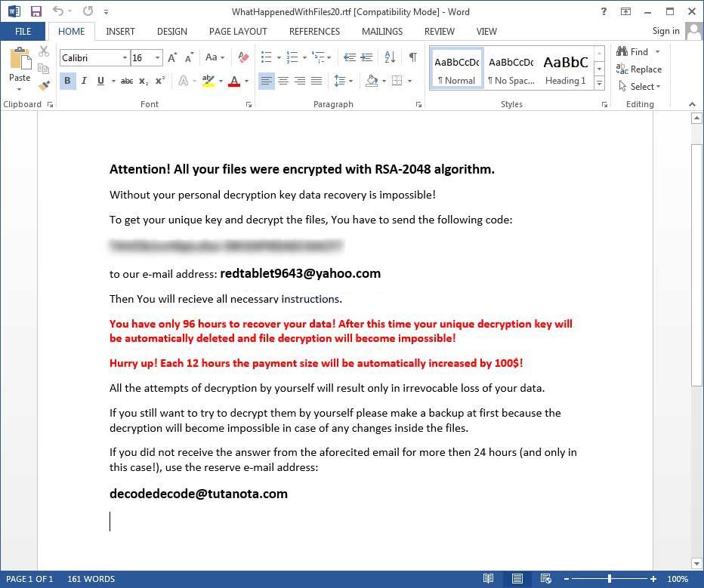Image resolution: width=704 pixels, height=588 pixels.
Task: Switch to the REVIEW tab
Action: (x=440, y=32)
